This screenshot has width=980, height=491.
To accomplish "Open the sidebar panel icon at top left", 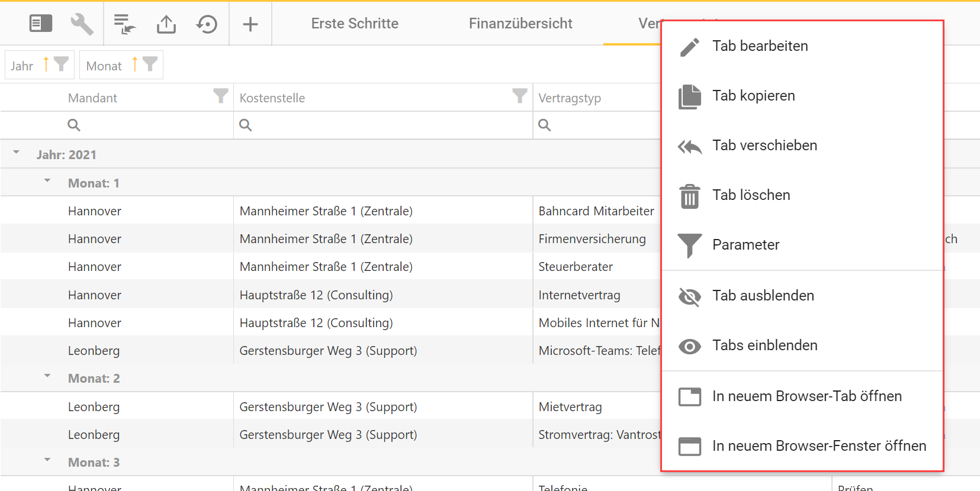I will (41, 24).
